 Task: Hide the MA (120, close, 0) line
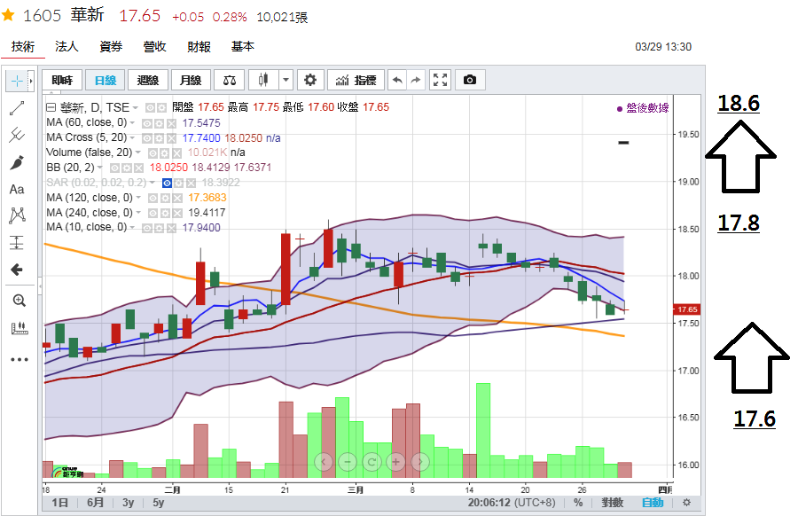(x=153, y=198)
